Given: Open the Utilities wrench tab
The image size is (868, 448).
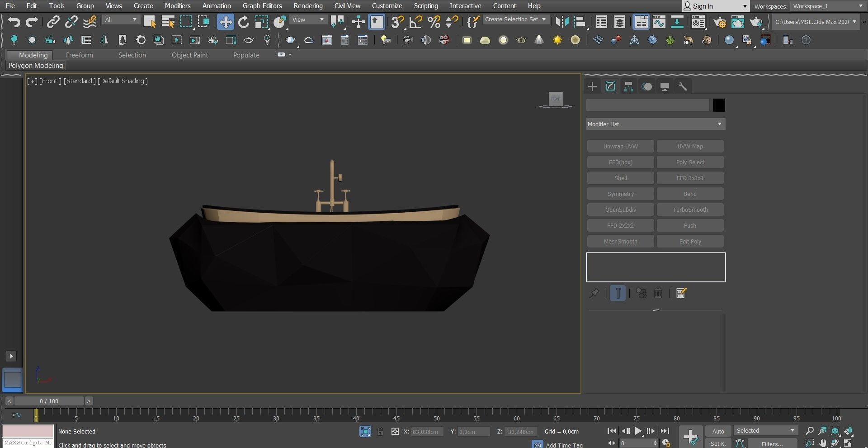Looking at the screenshot, I should [683, 86].
